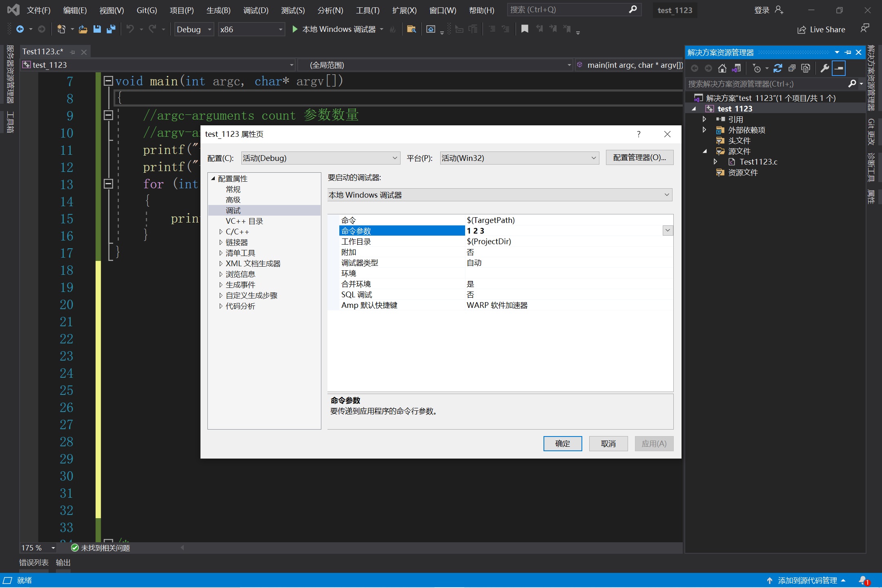This screenshot has width=882, height=588.
Task: Click the Find in Files icon
Action: pyautogui.click(x=411, y=29)
